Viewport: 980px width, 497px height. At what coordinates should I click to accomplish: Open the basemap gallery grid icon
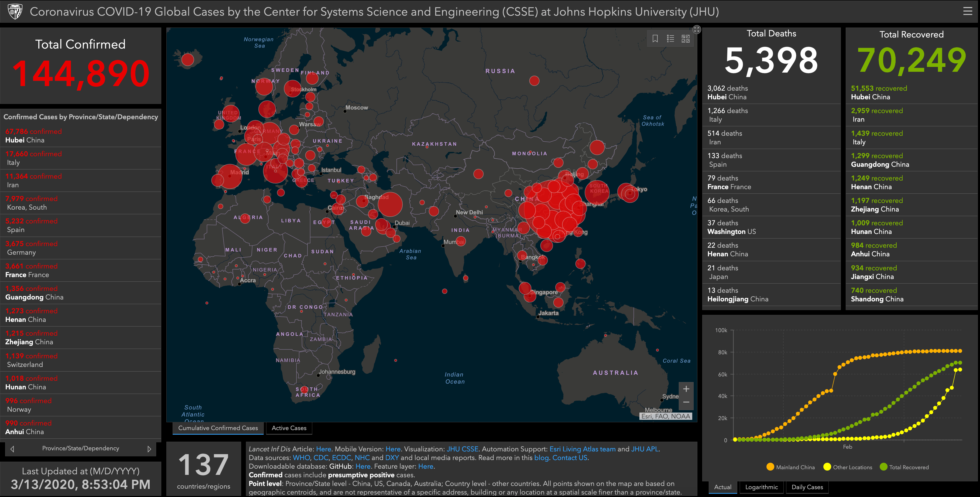[x=686, y=38]
